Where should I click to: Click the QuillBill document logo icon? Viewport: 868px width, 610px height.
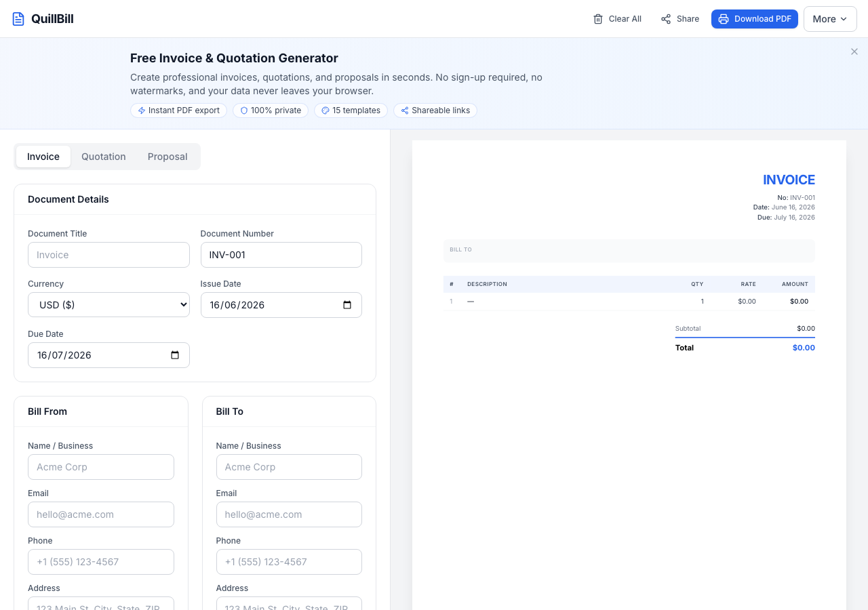point(18,19)
